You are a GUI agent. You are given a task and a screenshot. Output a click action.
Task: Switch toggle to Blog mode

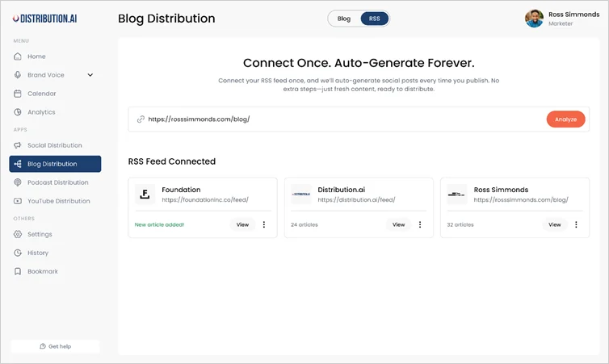coord(344,19)
